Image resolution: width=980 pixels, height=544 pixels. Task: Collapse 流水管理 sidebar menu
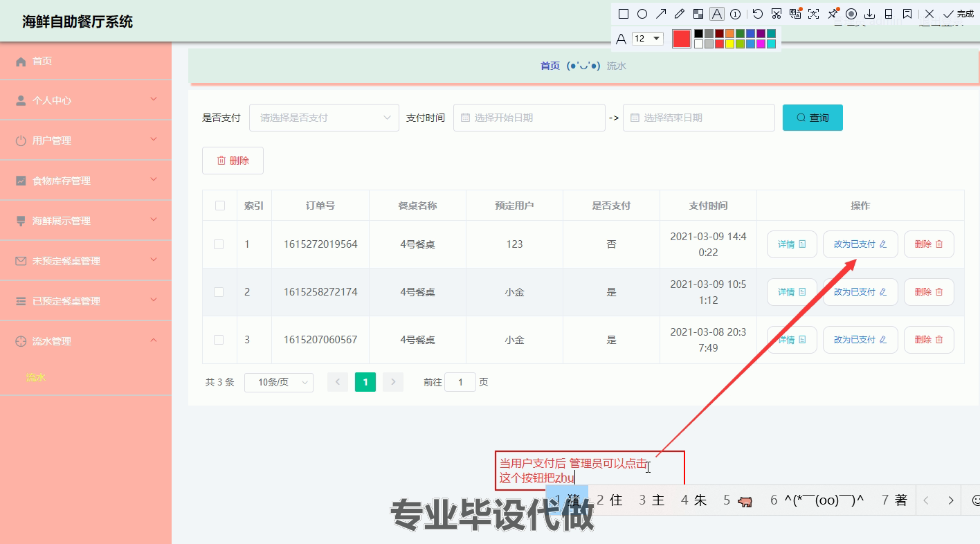(x=86, y=341)
